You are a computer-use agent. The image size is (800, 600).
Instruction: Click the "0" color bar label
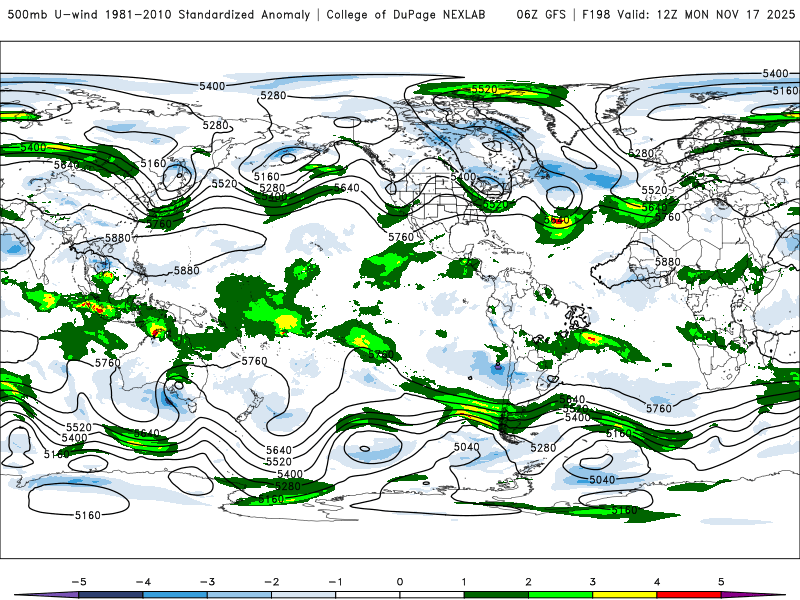(x=400, y=582)
